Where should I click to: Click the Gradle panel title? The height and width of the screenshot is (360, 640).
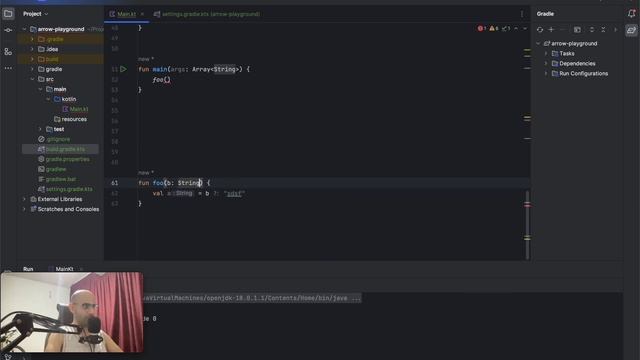(x=545, y=14)
